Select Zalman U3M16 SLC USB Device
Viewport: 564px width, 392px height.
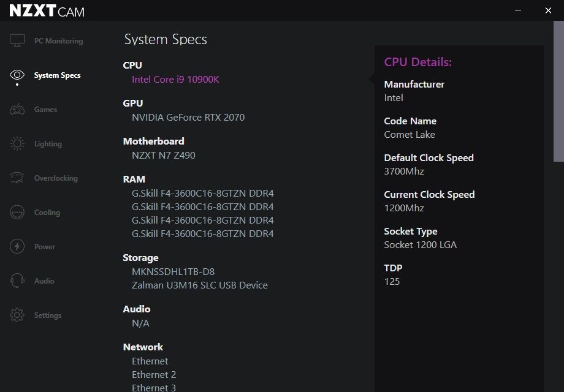[x=200, y=285]
